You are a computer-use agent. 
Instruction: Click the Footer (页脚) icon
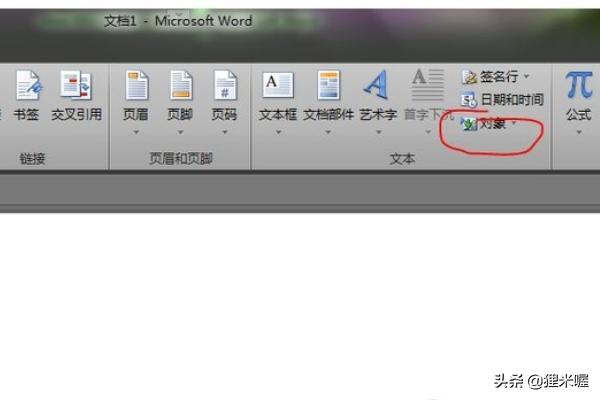(x=181, y=85)
